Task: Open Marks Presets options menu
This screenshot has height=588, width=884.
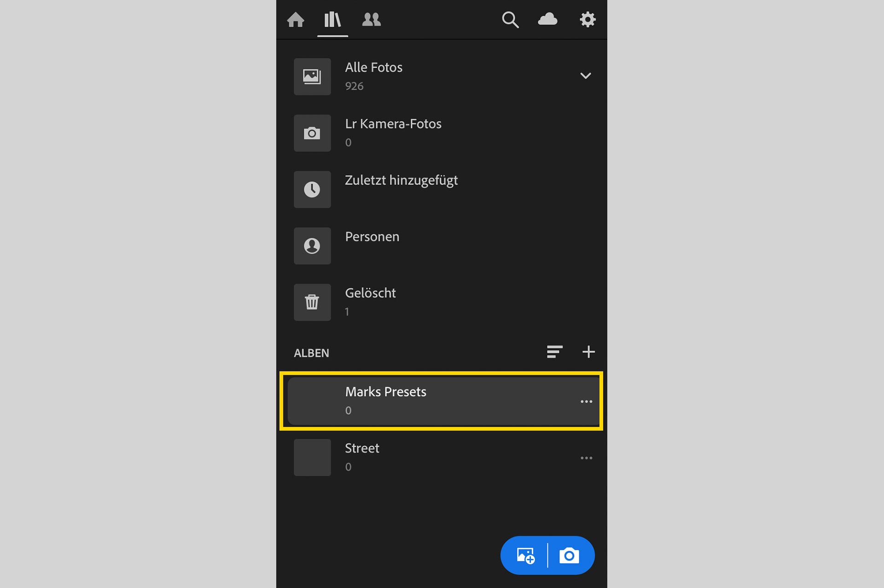Action: click(586, 402)
